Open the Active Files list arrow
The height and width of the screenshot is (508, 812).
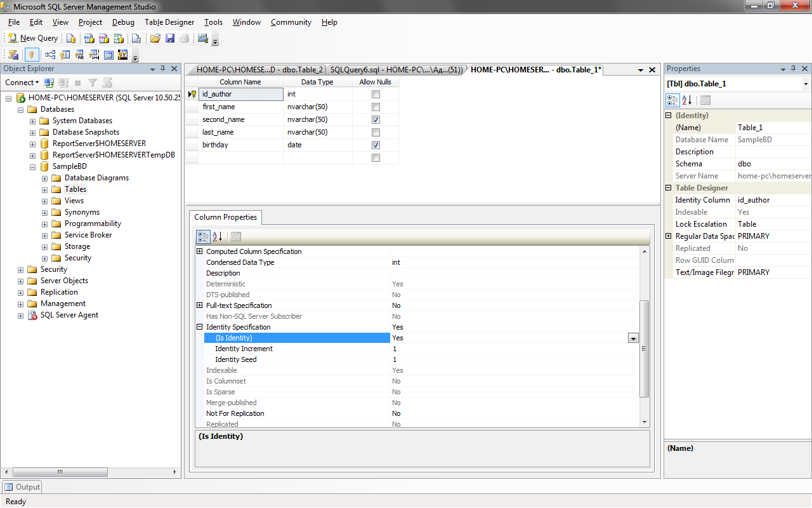click(640, 70)
